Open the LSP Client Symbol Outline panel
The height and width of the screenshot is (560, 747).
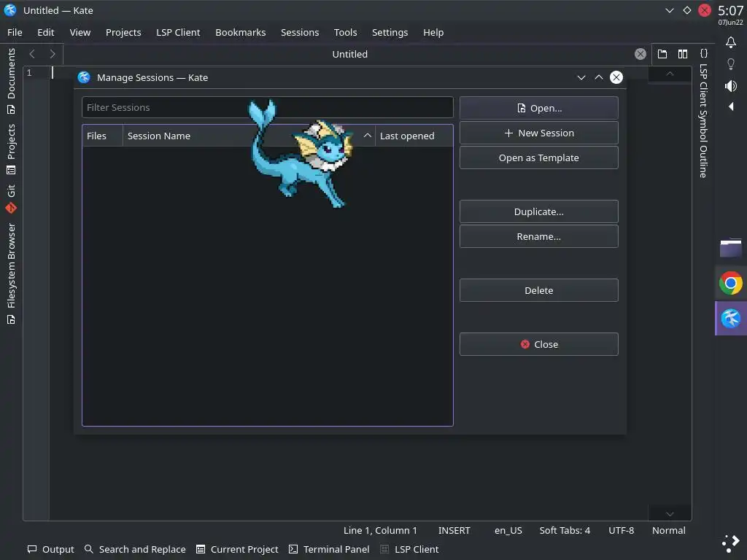703,121
